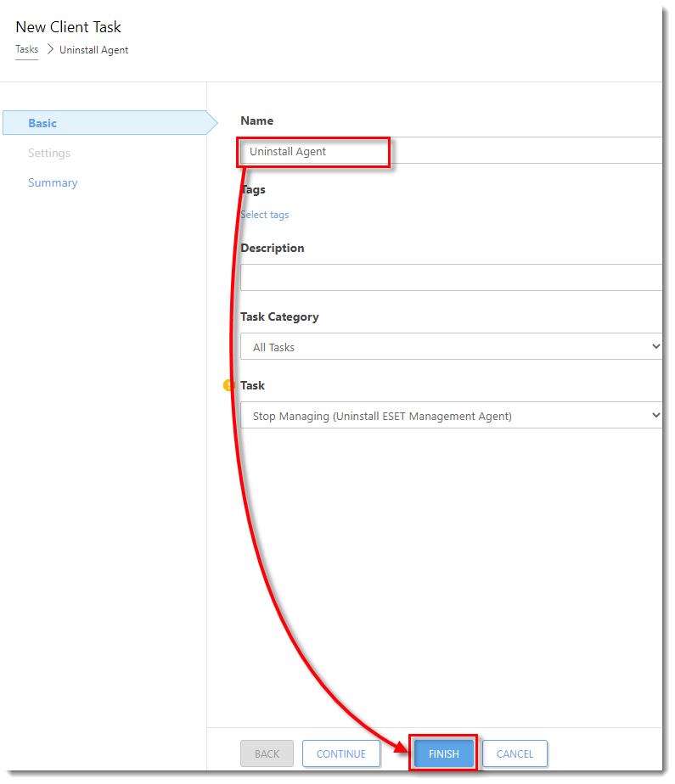Click the breadcrumb chevron separator icon
Viewport: 675px width, 784px height.
pos(50,49)
